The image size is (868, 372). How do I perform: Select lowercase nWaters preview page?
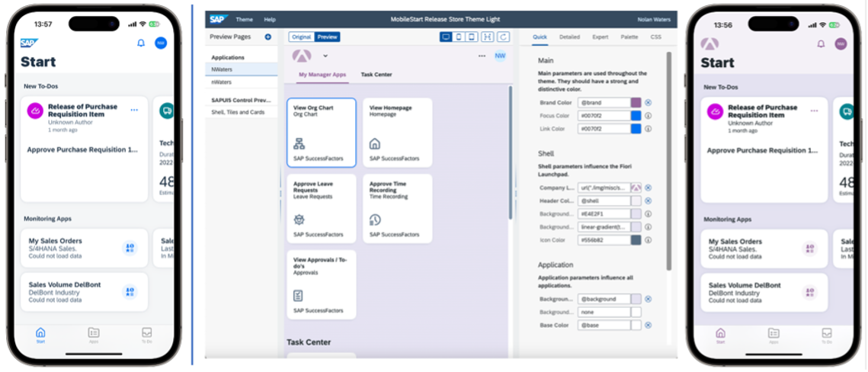tap(242, 82)
